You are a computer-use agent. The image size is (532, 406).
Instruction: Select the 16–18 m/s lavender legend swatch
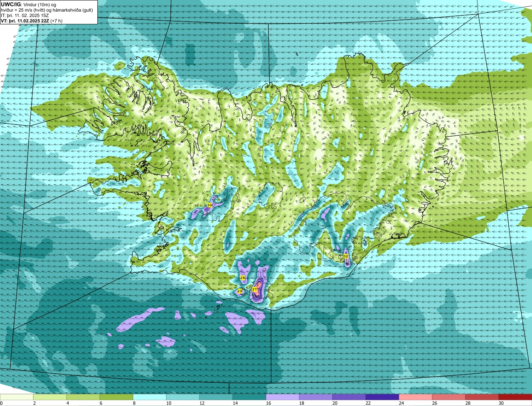pos(283,397)
